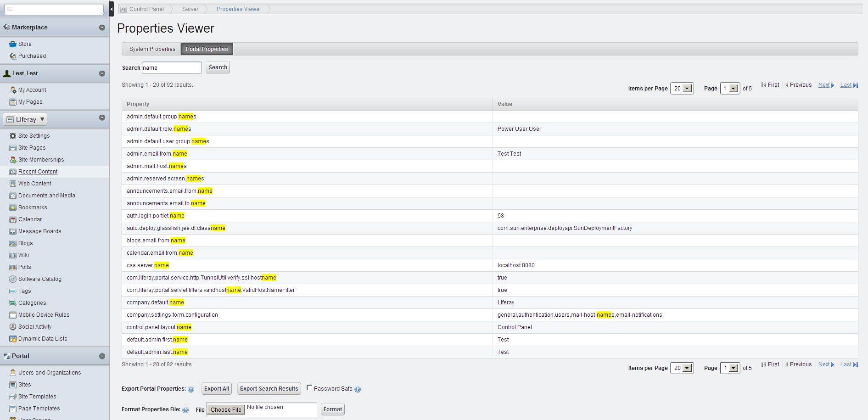Go to Server breadcrumb

click(190, 9)
